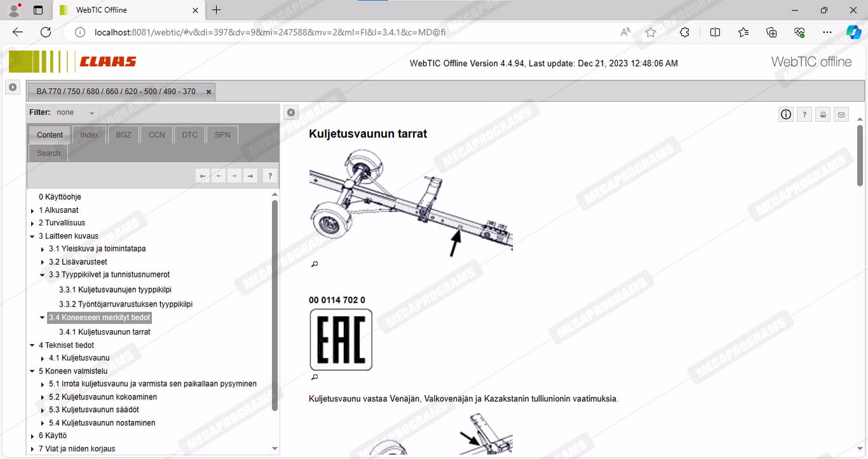Print the current document page
Viewport: 868px width, 459px height.
coord(823,114)
